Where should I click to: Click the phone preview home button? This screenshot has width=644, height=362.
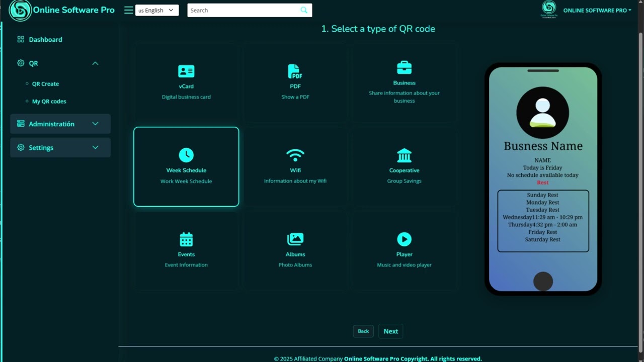(x=543, y=281)
